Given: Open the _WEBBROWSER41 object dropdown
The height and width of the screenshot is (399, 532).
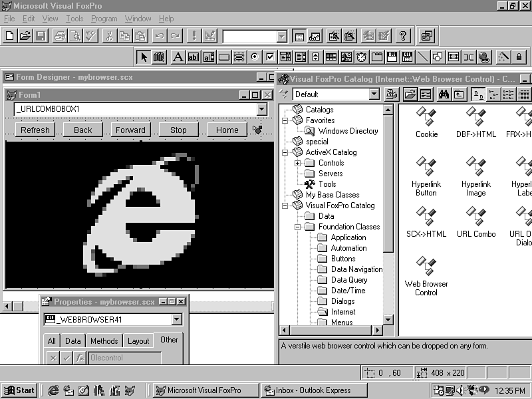Looking at the screenshot, I should pyautogui.click(x=176, y=320).
